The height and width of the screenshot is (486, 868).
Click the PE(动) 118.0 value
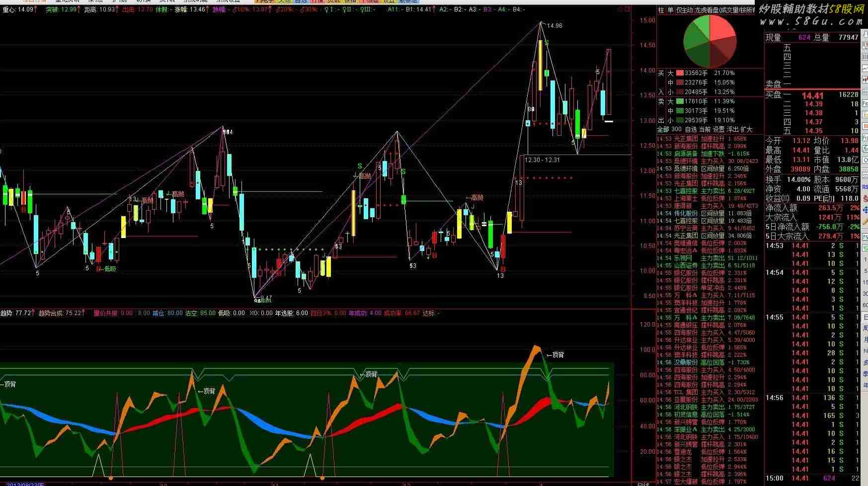[x=850, y=198]
